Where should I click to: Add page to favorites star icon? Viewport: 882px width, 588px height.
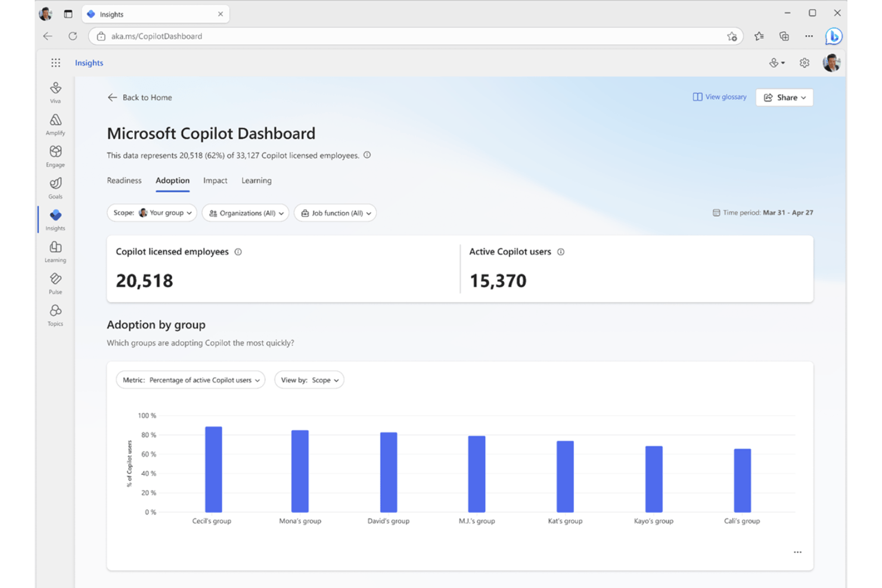click(x=732, y=36)
